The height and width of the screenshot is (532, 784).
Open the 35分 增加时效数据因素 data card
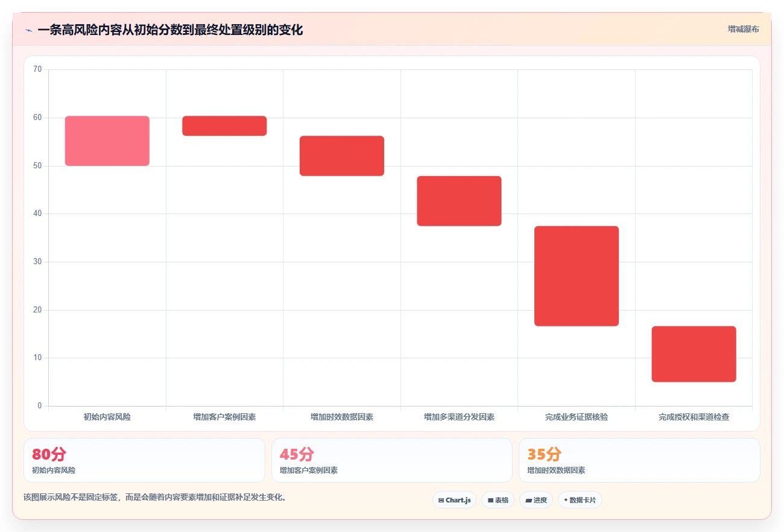click(x=639, y=460)
